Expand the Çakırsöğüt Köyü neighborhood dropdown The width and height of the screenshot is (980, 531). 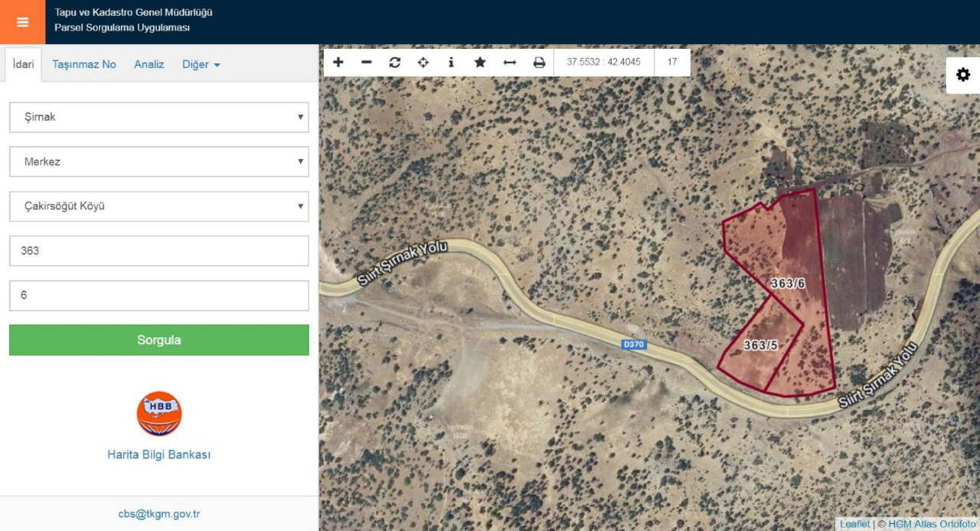(x=158, y=206)
